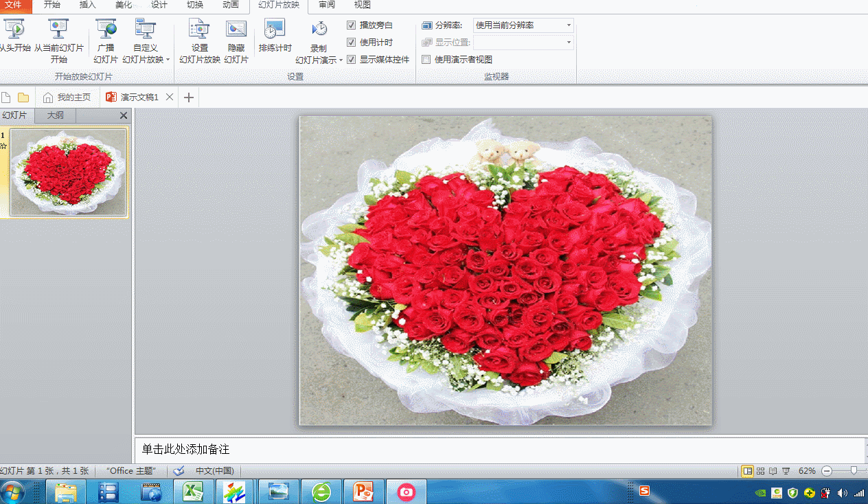
Task: Switch to Reading view icon
Action: pyautogui.click(x=773, y=471)
